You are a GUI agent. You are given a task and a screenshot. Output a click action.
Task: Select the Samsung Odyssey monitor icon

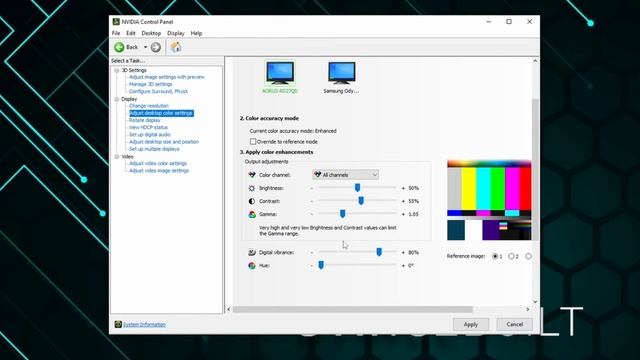pos(342,73)
